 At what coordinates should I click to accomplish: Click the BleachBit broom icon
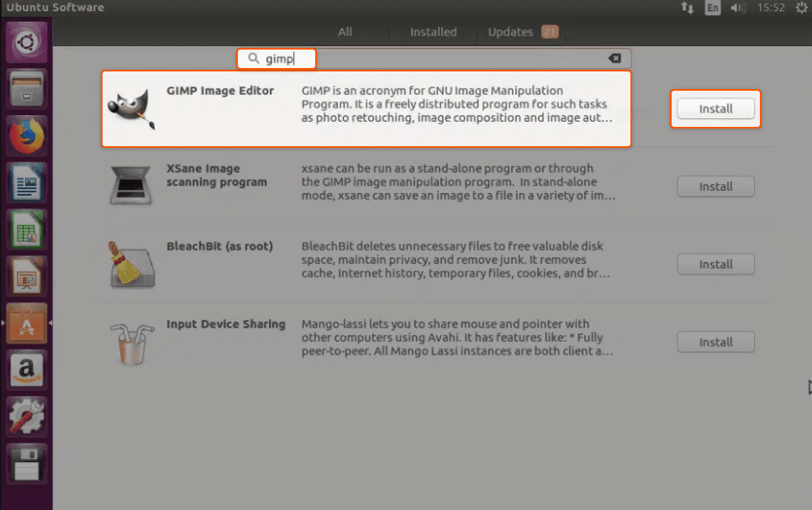(131, 264)
